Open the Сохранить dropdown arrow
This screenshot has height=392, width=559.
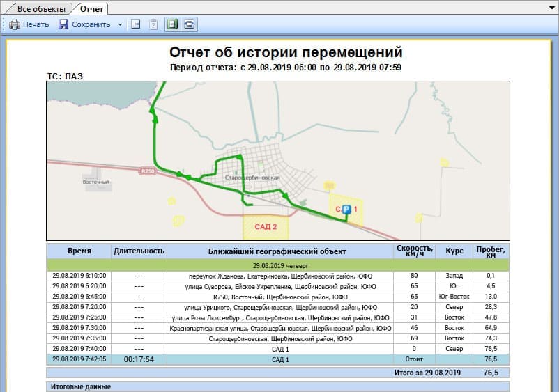tap(120, 24)
